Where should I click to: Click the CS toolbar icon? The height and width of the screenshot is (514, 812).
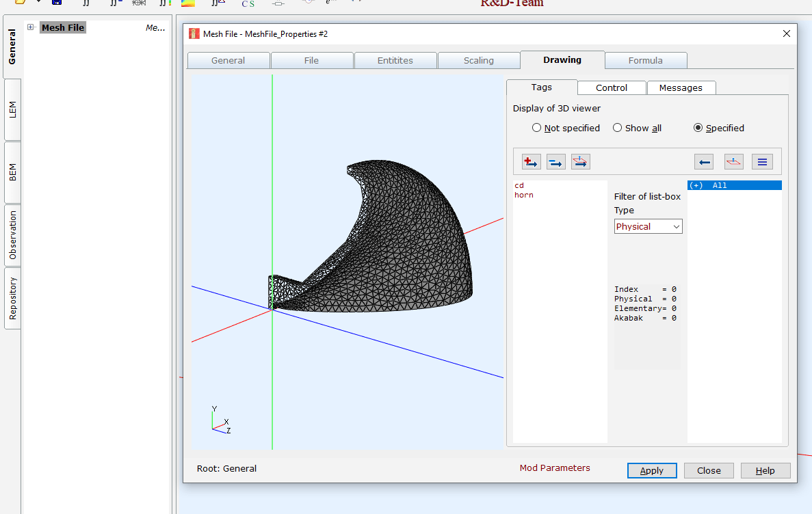[x=248, y=3]
